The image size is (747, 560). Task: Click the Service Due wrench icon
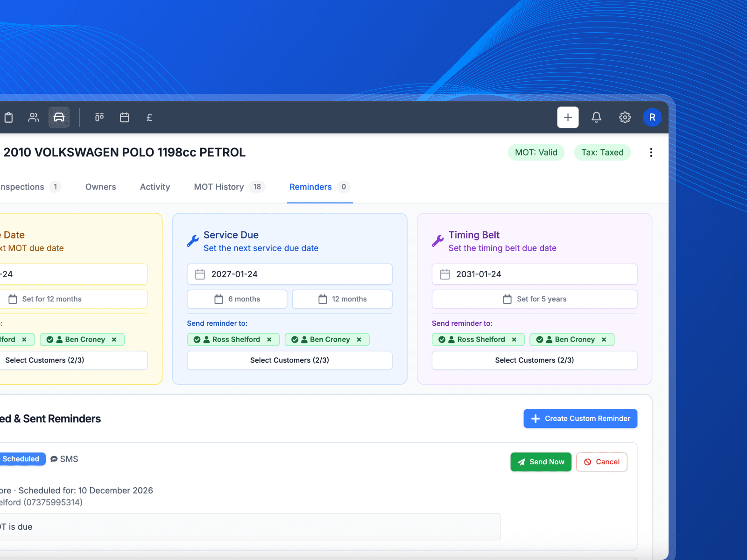(193, 241)
